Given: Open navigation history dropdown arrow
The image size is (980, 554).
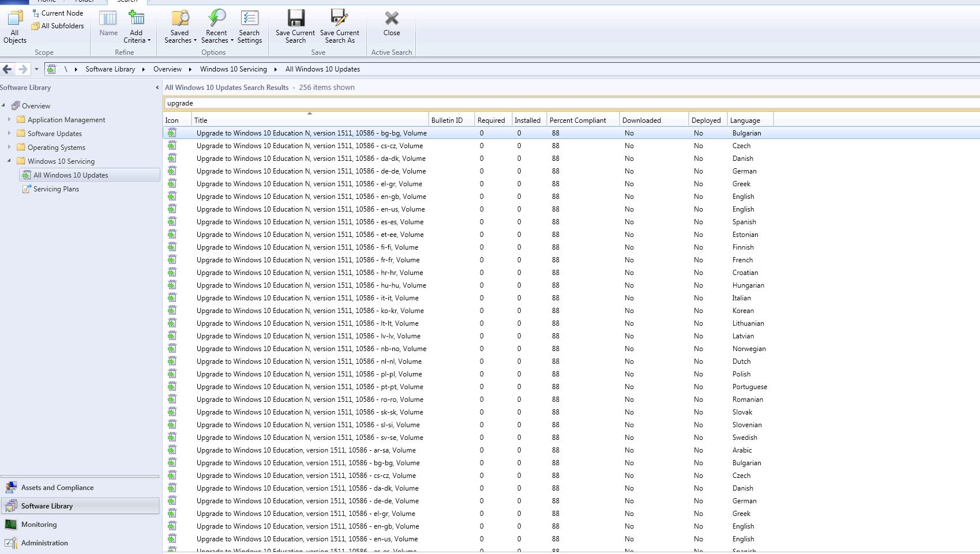Looking at the screenshot, I should pyautogui.click(x=36, y=69).
